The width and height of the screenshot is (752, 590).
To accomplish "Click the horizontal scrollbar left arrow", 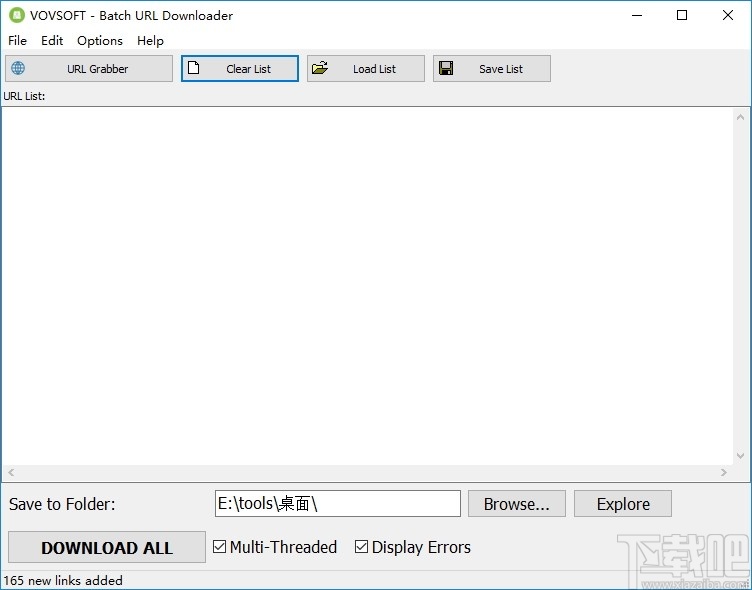I will (11, 472).
